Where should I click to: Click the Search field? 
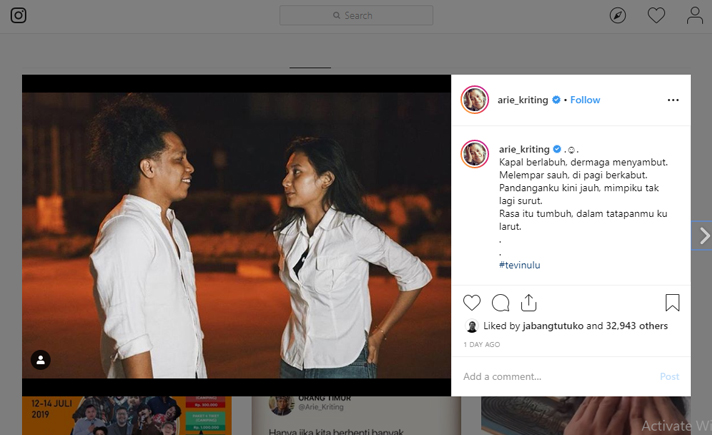tap(356, 15)
